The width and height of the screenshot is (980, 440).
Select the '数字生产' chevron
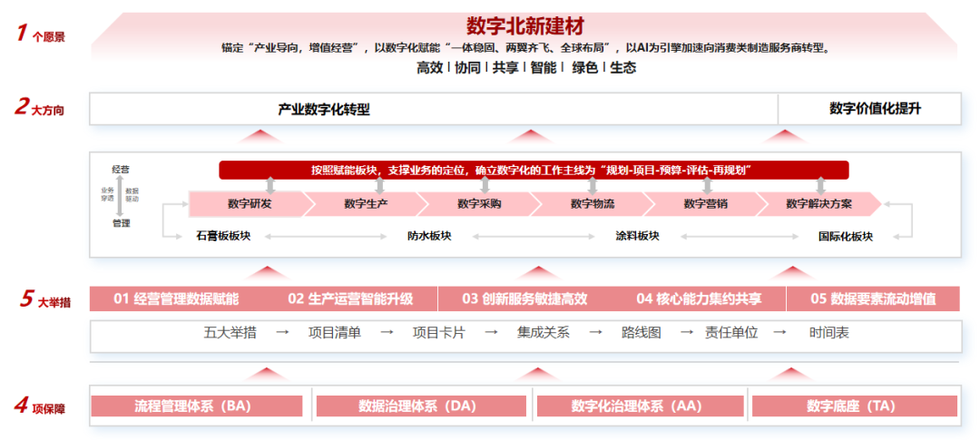coord(366,204)
